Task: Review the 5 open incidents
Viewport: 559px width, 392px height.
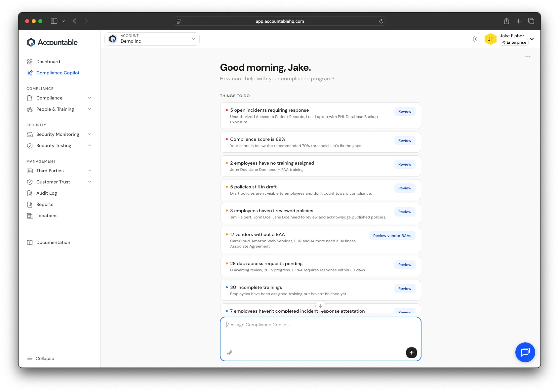Action: click(x=405, y=111)
